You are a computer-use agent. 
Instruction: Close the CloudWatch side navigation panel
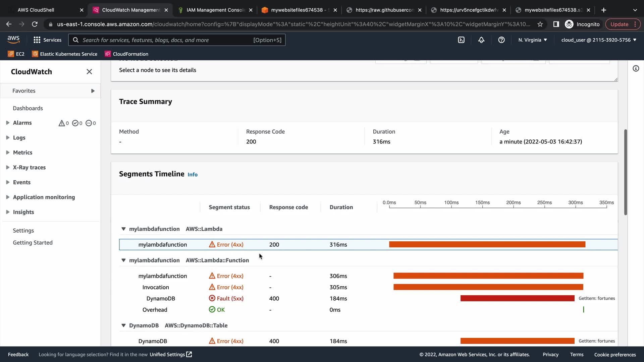coord(89,72)
